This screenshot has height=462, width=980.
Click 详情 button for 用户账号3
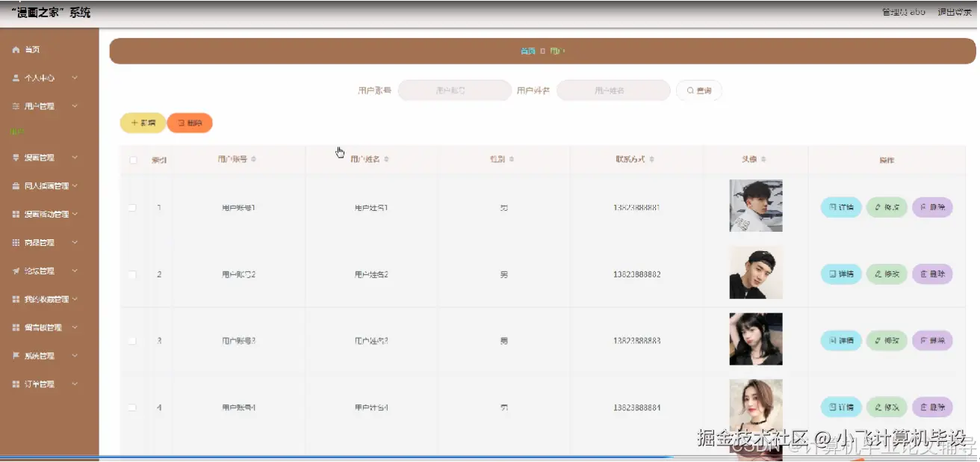click(841, 341)
